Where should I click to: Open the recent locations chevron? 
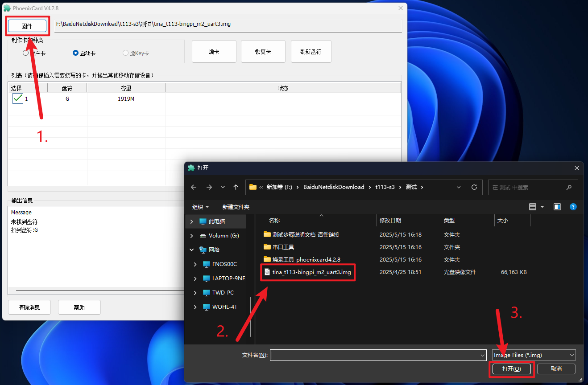(x=223, y=187)
